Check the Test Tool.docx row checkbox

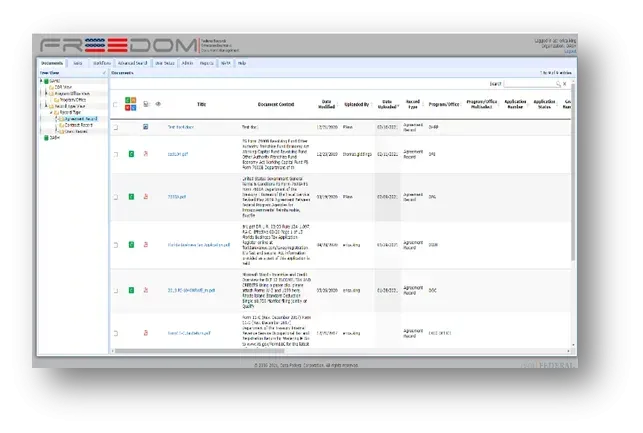tap(116, 128)
